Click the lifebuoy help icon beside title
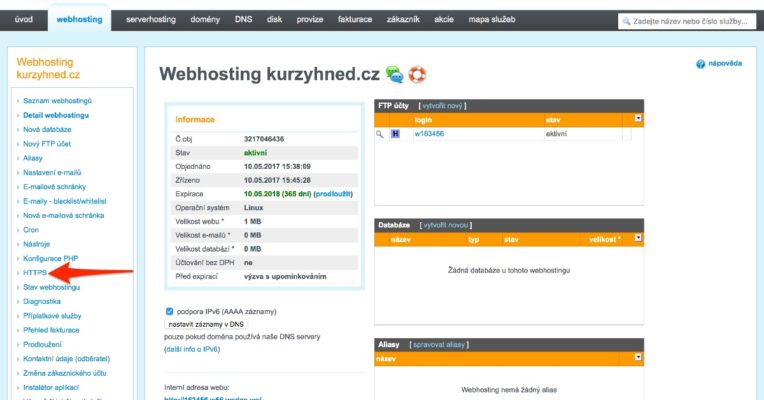 click(417, 75)
